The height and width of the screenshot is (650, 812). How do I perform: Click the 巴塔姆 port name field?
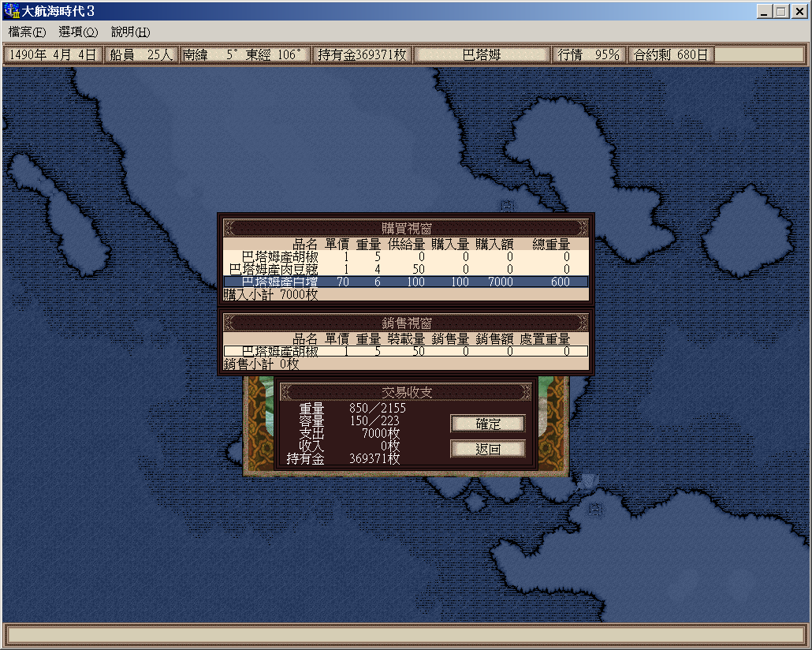point(482,55)
